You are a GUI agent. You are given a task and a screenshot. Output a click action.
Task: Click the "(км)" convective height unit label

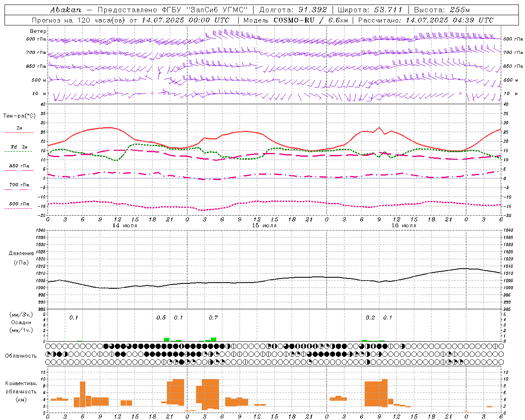point(21,399)
